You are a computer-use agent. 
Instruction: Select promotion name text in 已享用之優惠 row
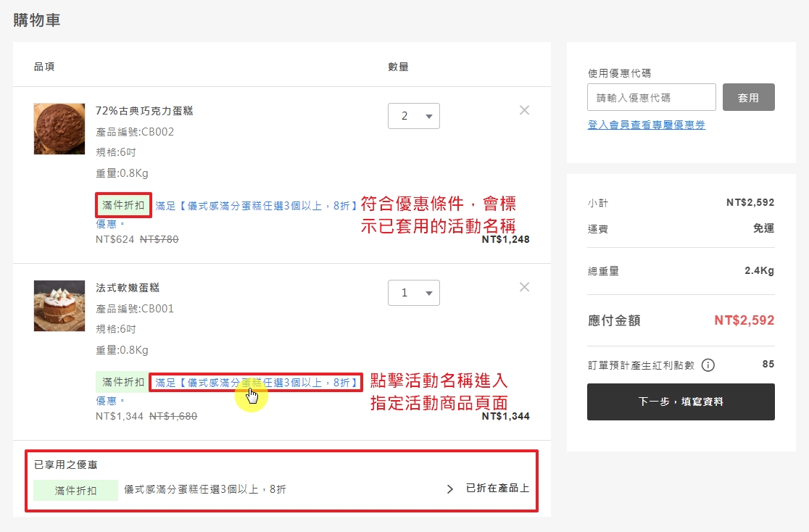204,490
